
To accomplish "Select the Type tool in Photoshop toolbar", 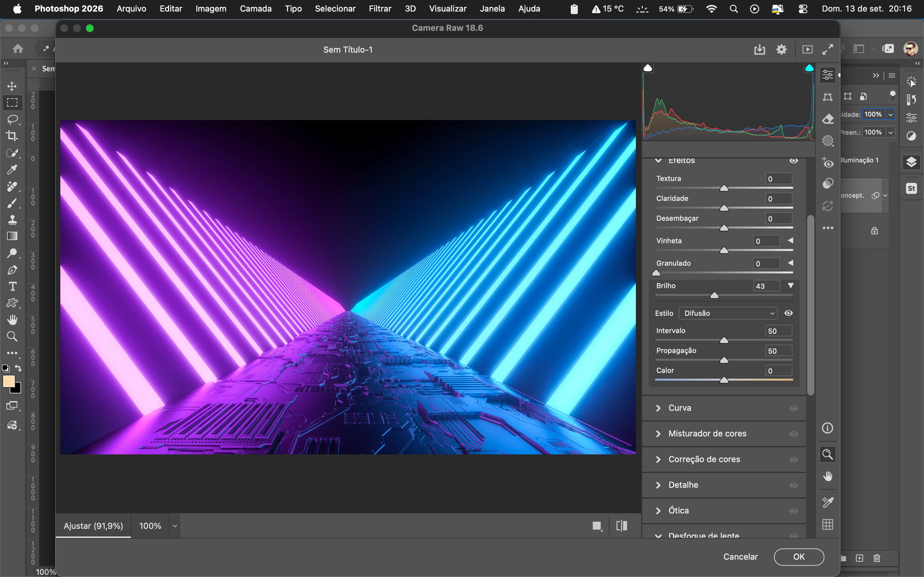I will click(12, 286).
